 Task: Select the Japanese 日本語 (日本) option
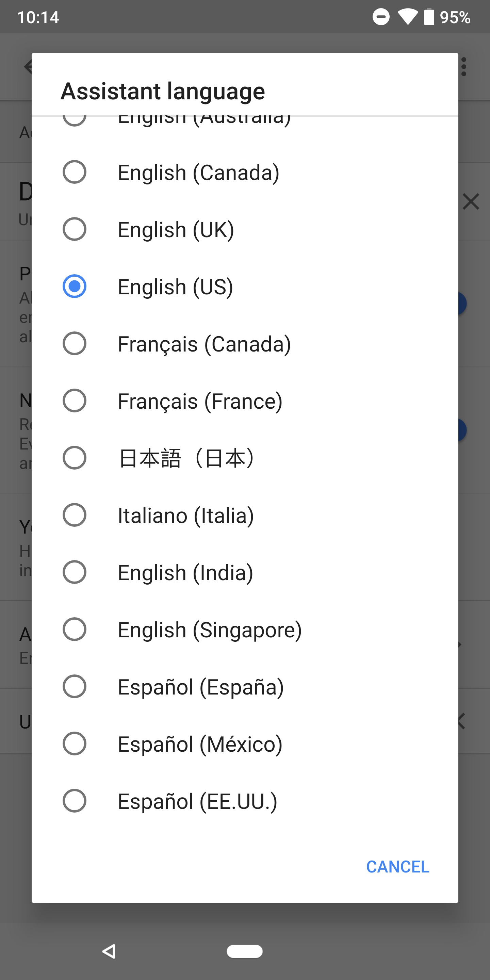[75, 458]
